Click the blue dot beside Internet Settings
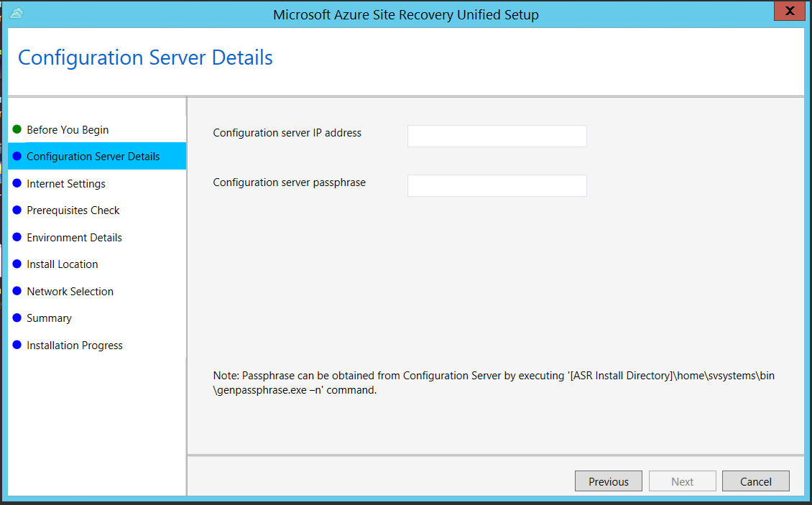812x505 pixels. coord(17,183)
